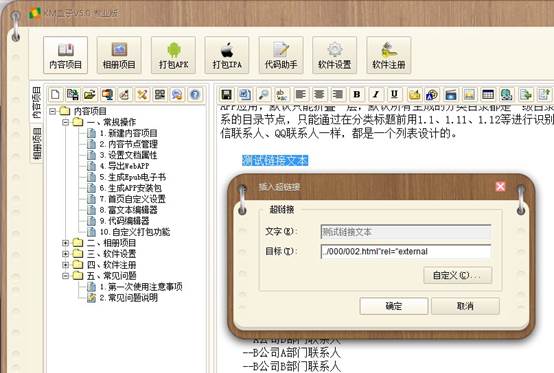Viewport: 554px width, 373px height.
Task: Toggle bold formatting B
Action: 357,95
